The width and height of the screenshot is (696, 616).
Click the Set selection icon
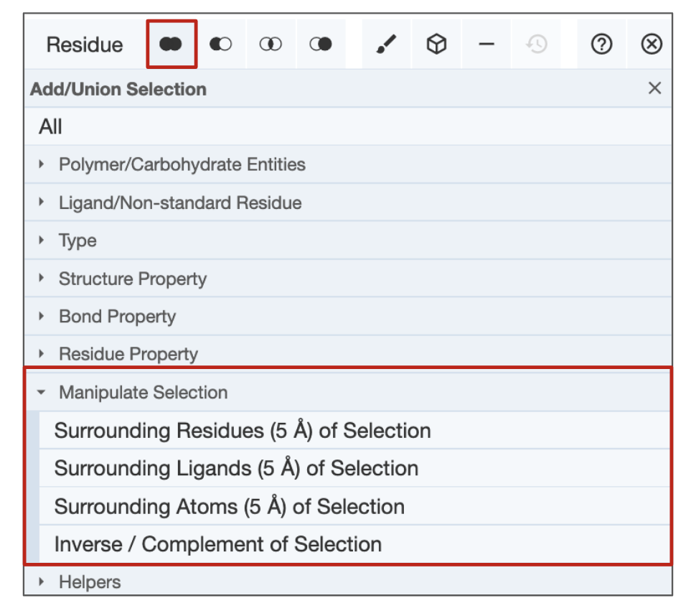click(x=321, y=45)
